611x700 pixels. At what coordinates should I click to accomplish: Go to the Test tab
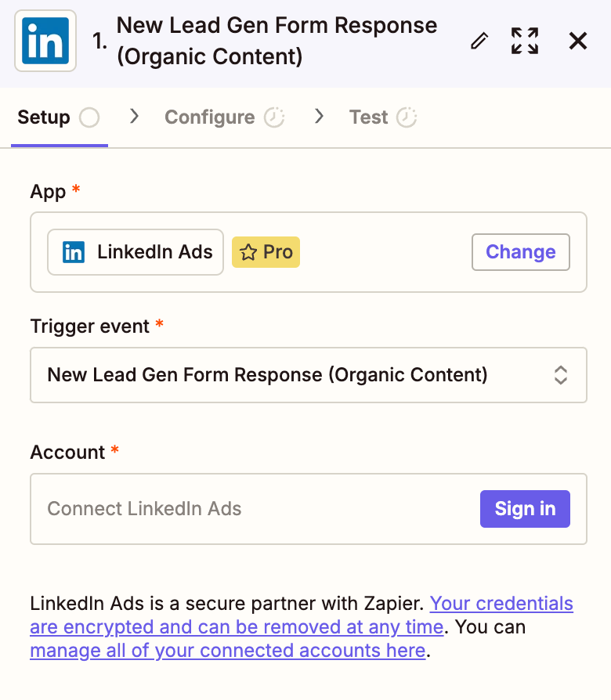[369, 117]
